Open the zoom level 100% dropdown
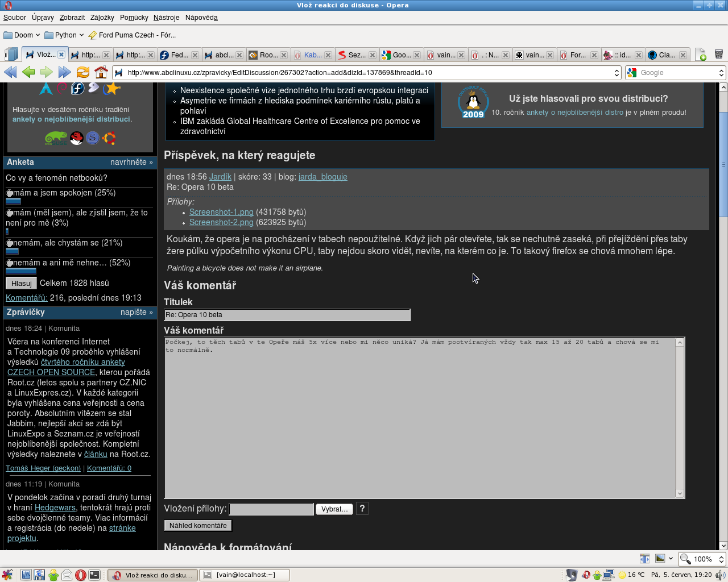Image resolution: width=728 pixels, height=582 pixels. pos(721,559)
